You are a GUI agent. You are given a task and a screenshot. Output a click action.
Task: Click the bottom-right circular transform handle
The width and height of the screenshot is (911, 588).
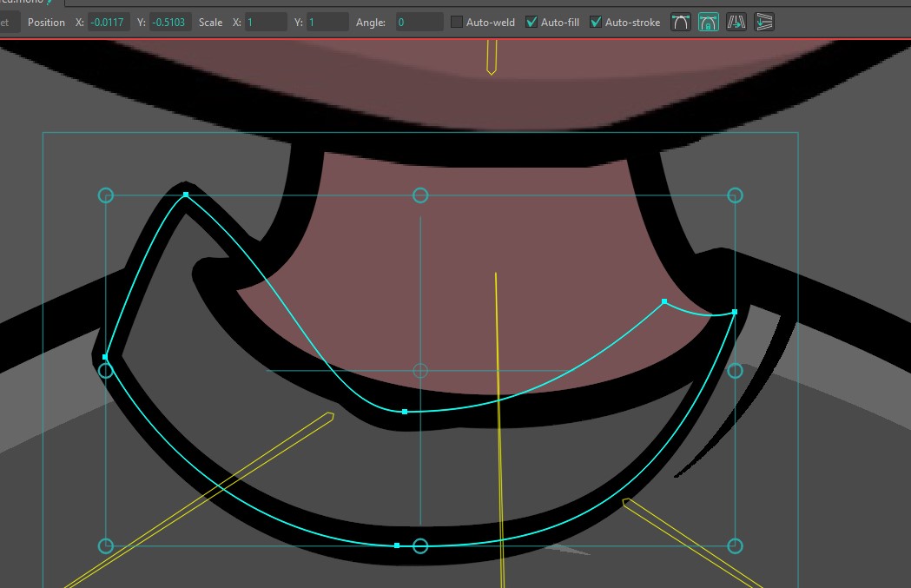tap(735, 545)
